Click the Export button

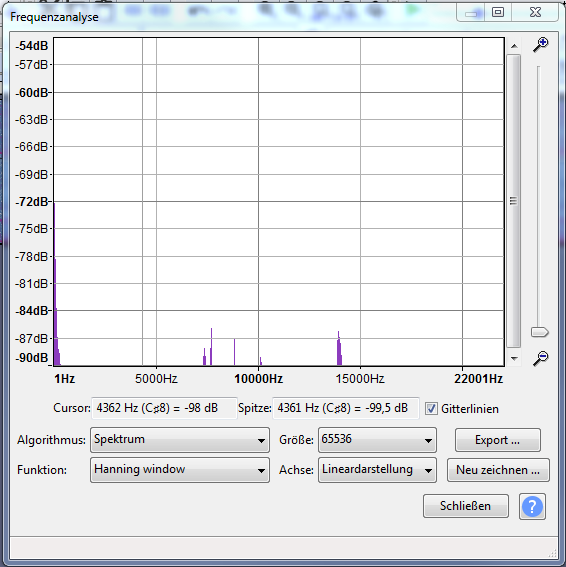click(498, 440)
